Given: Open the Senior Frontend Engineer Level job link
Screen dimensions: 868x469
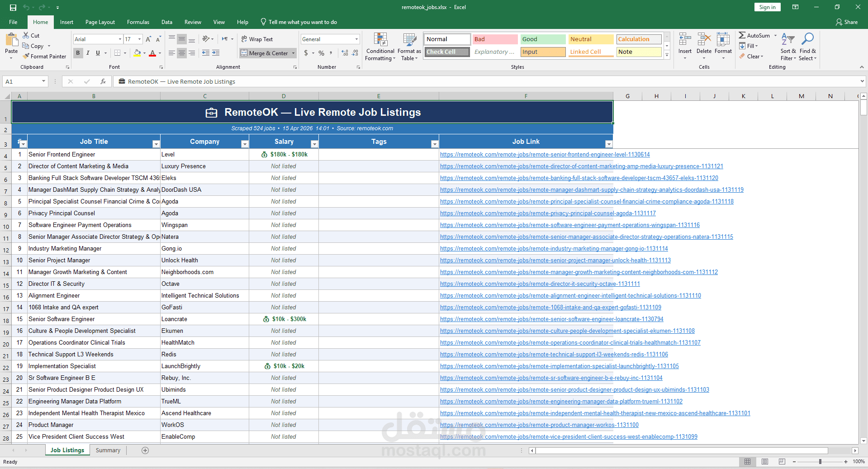Looking at the screenshot, I should [x=545, y=155].
